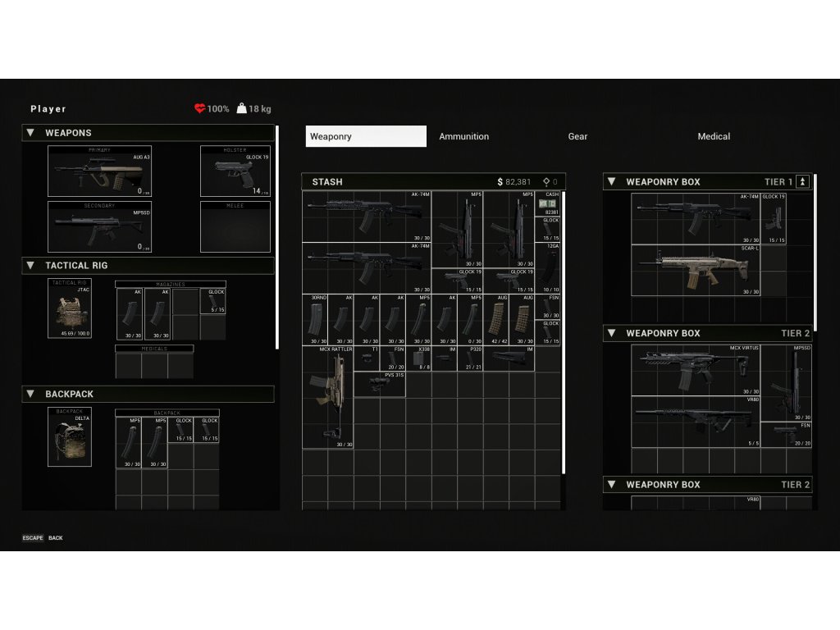840x630 pixels.
Task: Select the FSN magazine showing 20/20 in the stash
Action: point(393,358)
